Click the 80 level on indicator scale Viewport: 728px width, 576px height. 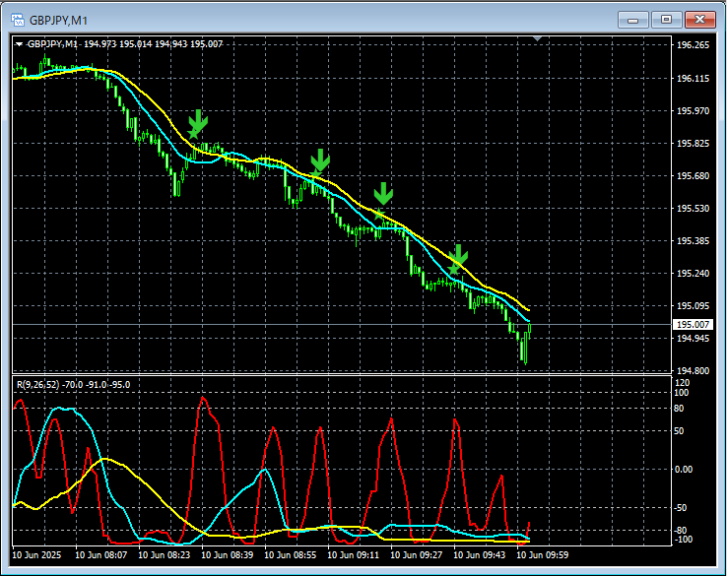click(x=679, y=407)
